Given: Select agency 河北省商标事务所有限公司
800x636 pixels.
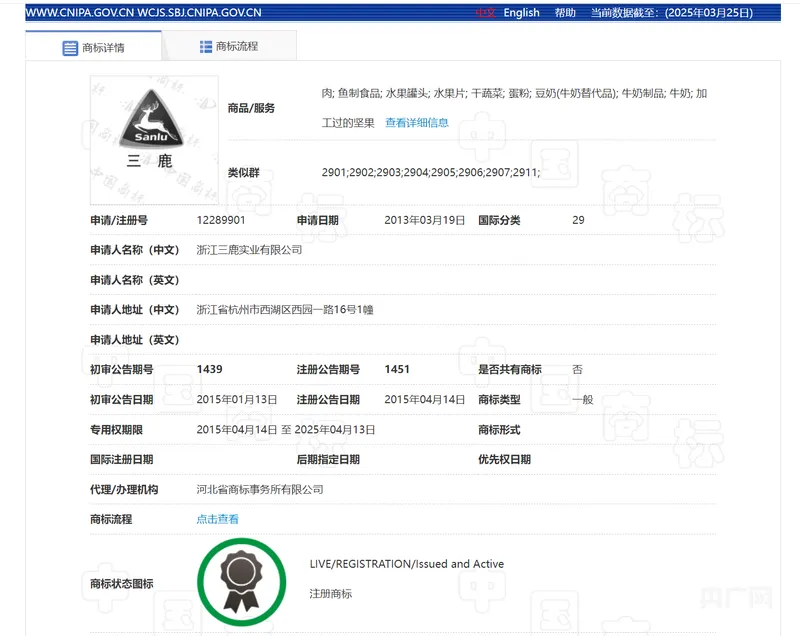Looking at the screenshot, I should [260, 490].
